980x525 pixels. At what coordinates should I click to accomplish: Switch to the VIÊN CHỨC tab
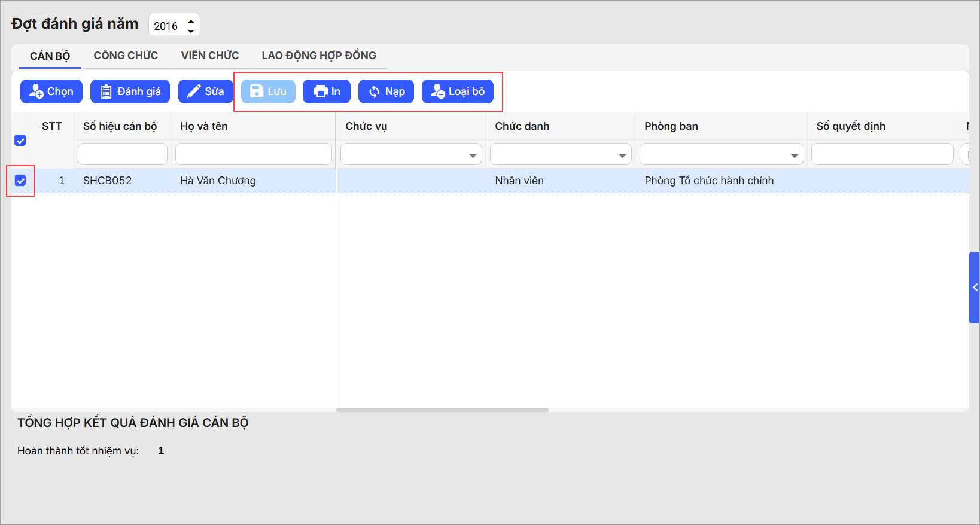coord(210,56)
